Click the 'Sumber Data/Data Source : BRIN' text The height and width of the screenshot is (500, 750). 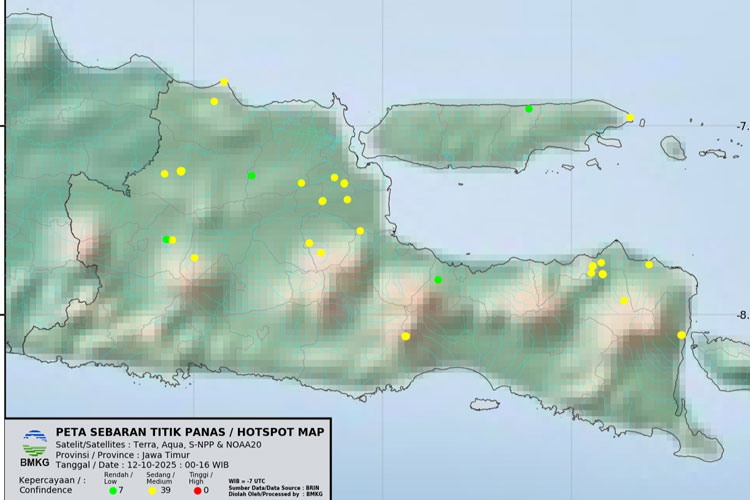(x=275, y=486)
